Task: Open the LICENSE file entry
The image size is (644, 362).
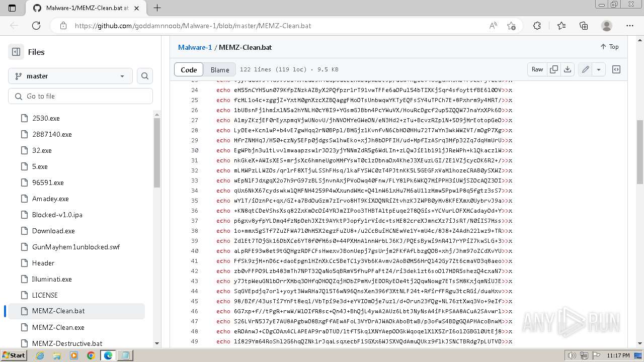Action: click(45, 295)
